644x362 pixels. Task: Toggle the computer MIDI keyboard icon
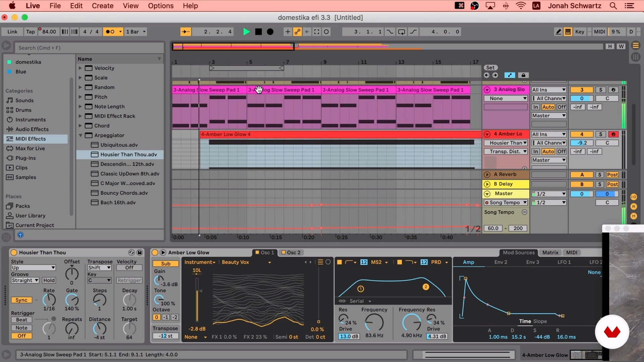568,32
